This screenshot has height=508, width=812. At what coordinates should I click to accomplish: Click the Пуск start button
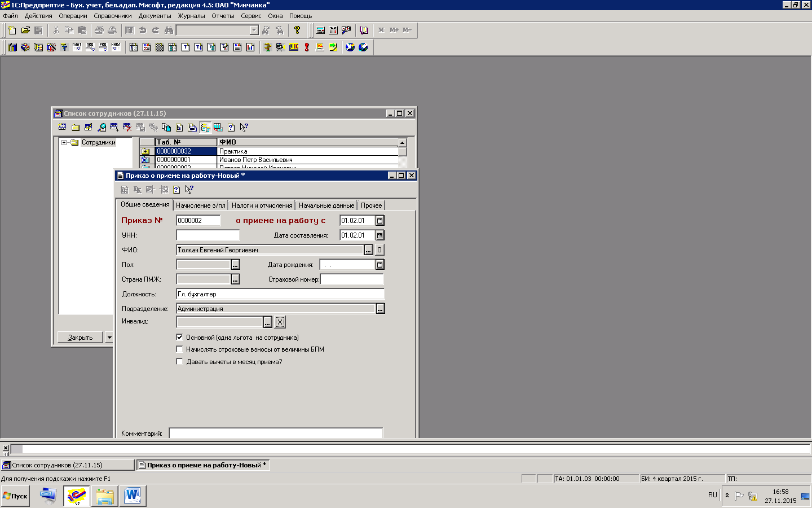coord(15,496)
